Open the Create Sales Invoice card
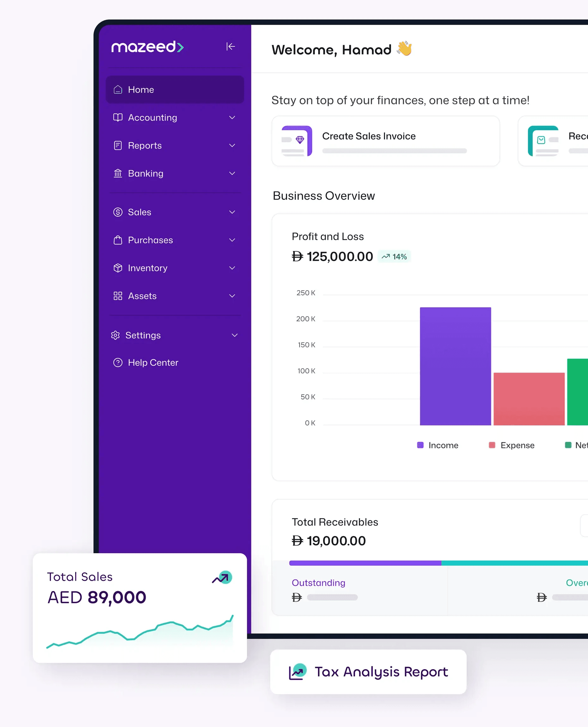This screenshot has height=727, width=588. (385, 141)
